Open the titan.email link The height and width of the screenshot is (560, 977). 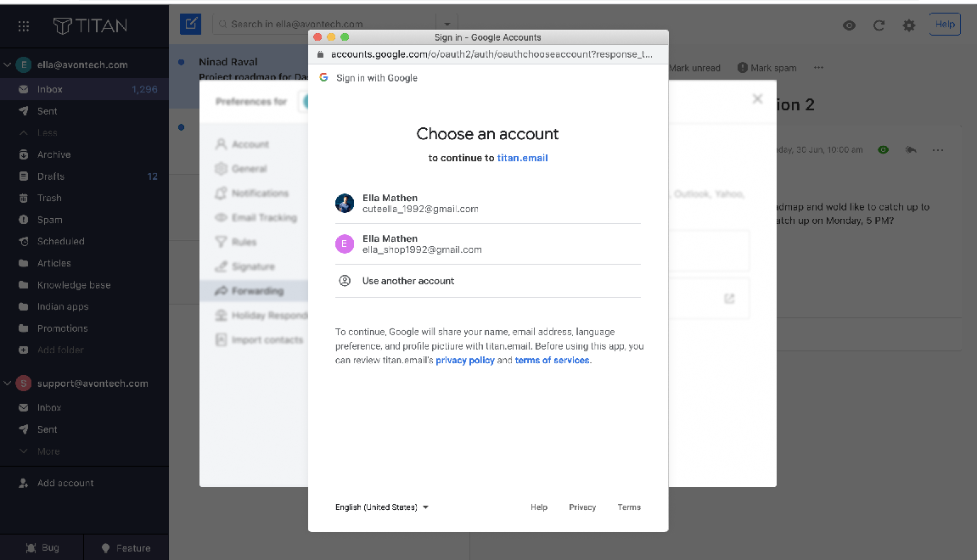[x=522, y=158]
